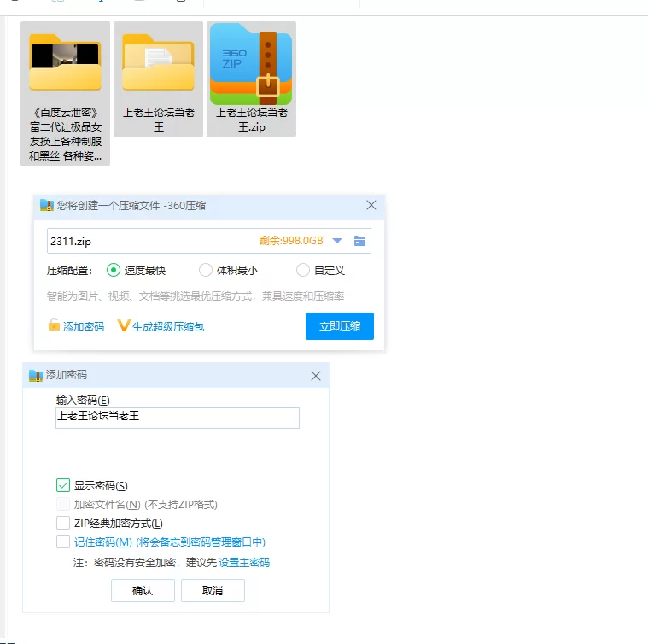This screenshot has height=644, width=648.
Task: Open the 360 ZIP archive file icon
Action: [251, 63]
